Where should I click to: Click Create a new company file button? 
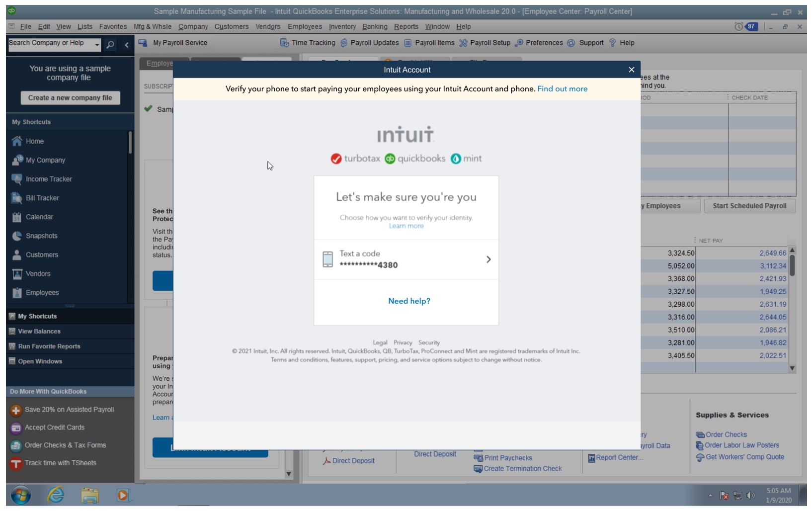click(x=70, y=98)
